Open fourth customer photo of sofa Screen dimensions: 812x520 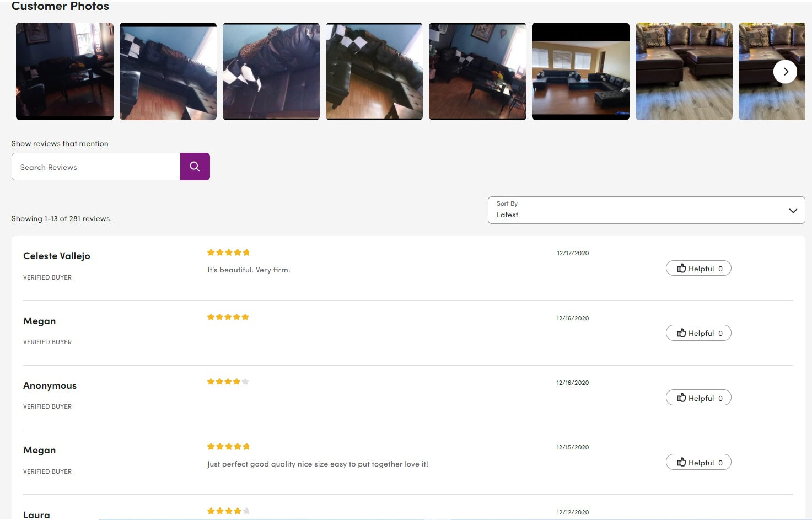coord(374,71)
